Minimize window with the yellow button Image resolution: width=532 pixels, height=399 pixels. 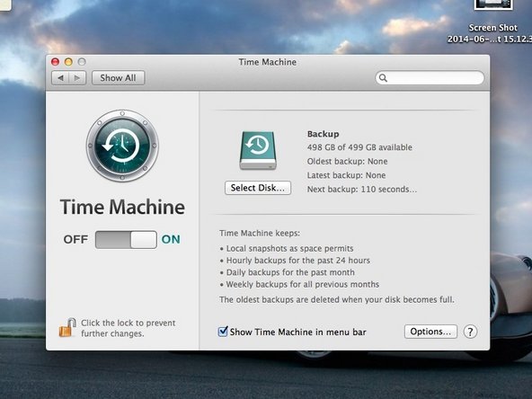click(68, 62)
